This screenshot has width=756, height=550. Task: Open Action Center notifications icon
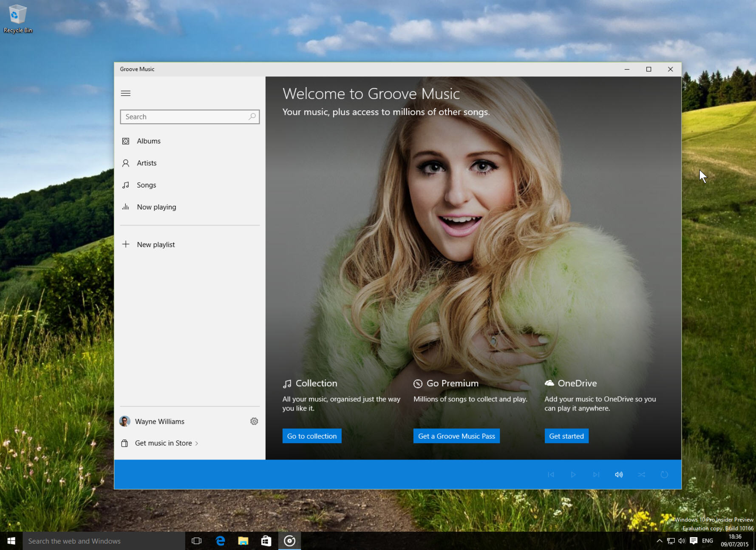[694, 541]
